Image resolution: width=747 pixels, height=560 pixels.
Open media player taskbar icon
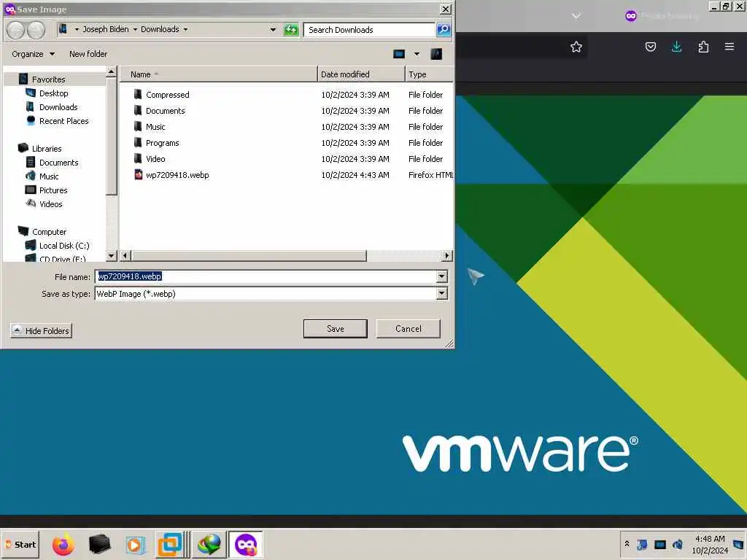click(135, 545)
